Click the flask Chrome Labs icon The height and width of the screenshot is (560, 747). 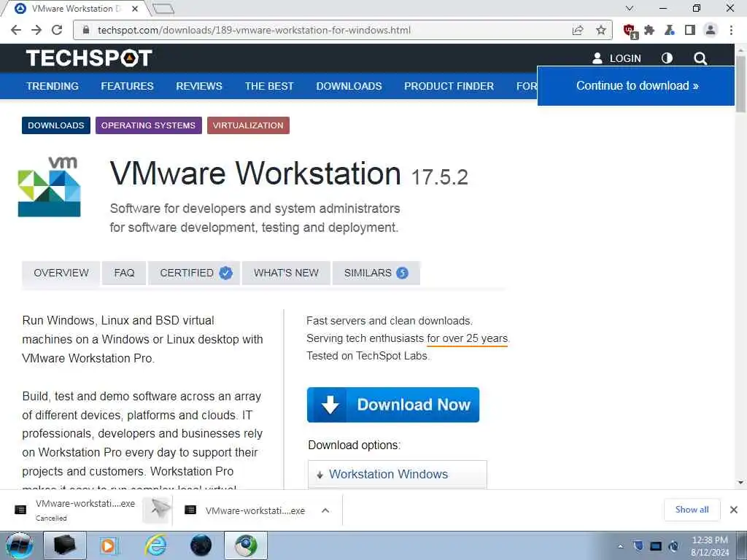click(670, 30)
